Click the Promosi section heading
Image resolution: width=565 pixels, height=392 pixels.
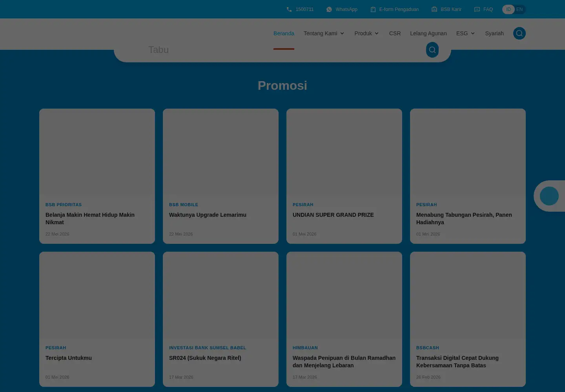point(282,85)
